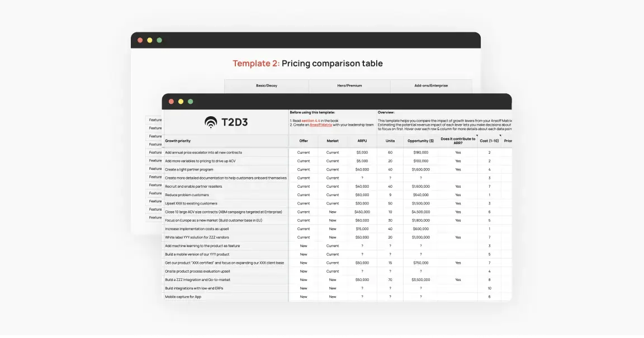This screenshot has width=644, height=338.
Task: Select the "Add-ons/Enterprise" pricing column header
Action: coord(430,85)
